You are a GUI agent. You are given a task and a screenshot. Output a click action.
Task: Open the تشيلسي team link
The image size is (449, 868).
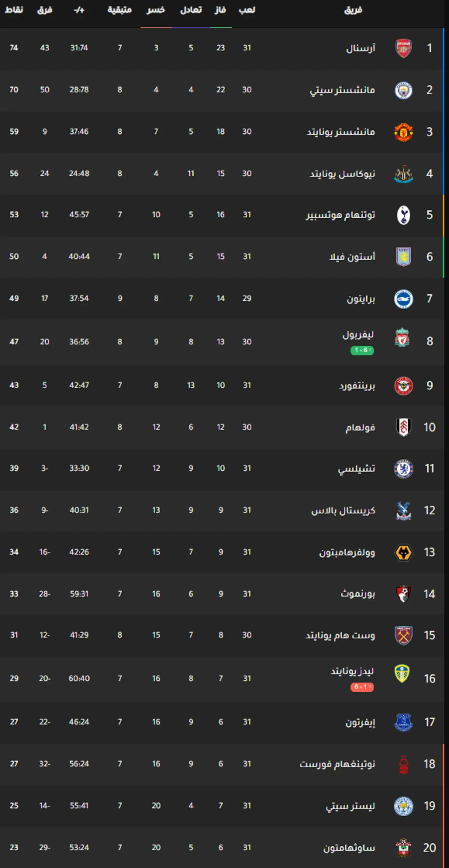[356, 469]
